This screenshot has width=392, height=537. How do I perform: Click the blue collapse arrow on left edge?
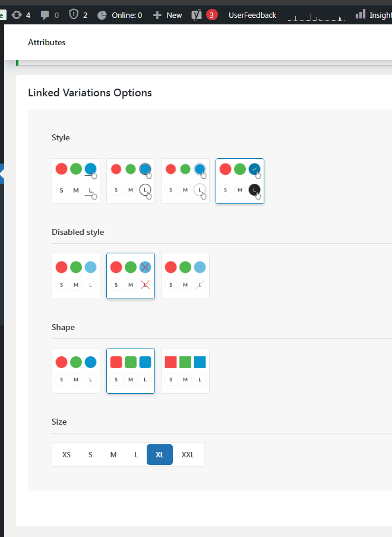pyautogui.click(x=2, y=174)
